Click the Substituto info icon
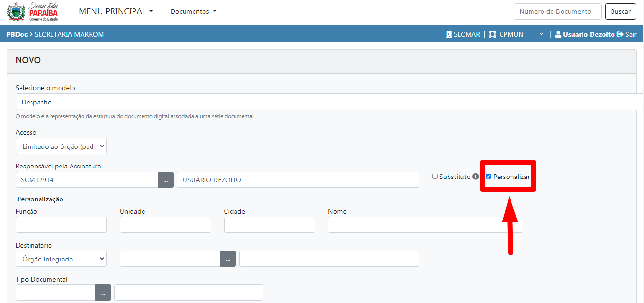 475,177
